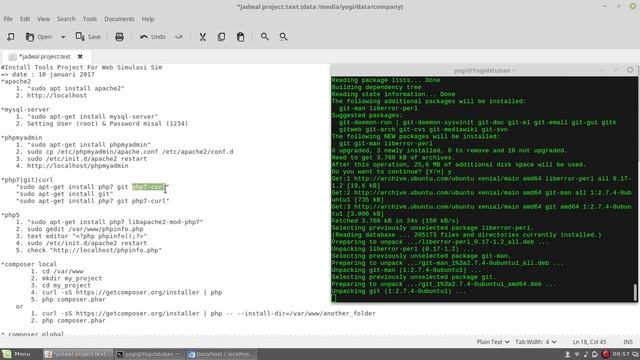
Task: Open the View menu
Action: pos(43,19)
